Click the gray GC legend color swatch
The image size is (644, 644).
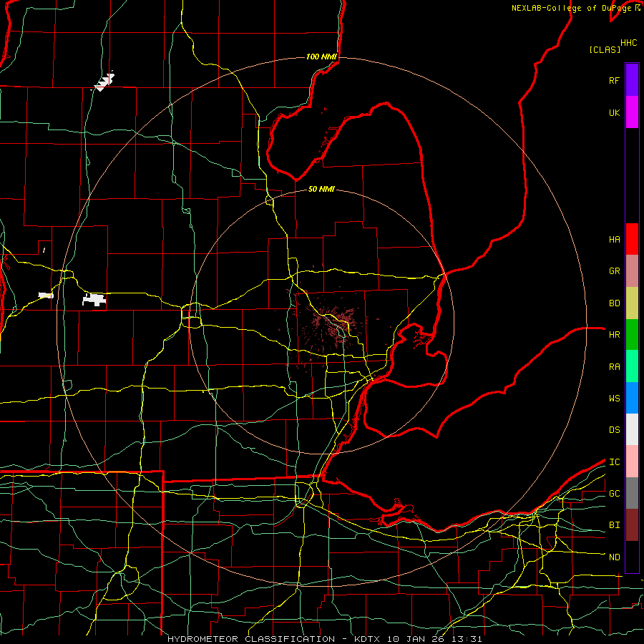pos(632,493)
